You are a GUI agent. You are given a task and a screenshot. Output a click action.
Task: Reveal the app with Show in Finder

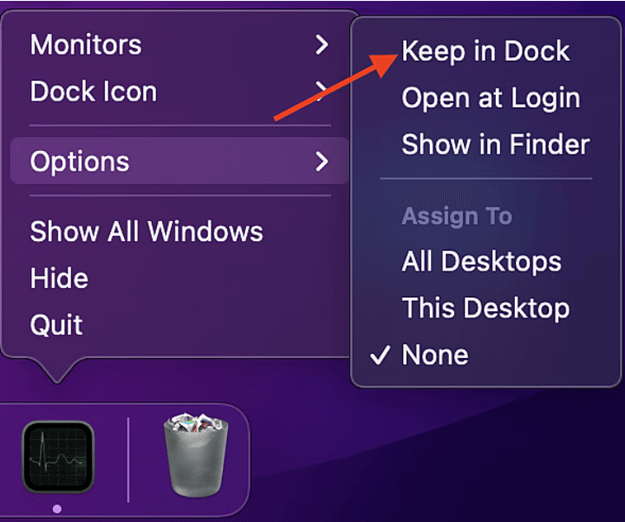(x=495, y=144)
